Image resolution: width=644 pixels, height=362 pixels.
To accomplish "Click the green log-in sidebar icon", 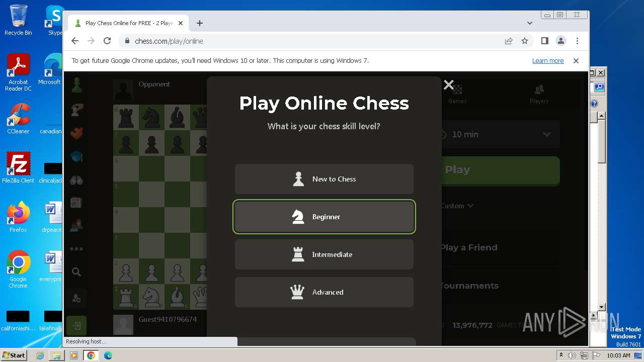I will (x=76, y=326).
